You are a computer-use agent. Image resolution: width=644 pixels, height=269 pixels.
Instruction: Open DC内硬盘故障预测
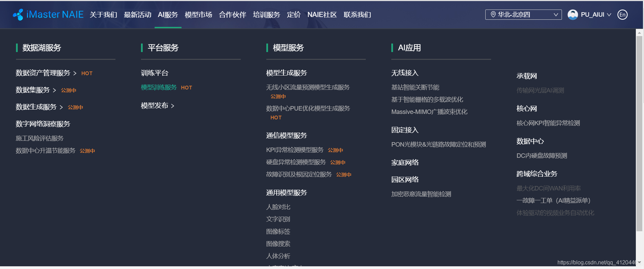click(542, 156)
